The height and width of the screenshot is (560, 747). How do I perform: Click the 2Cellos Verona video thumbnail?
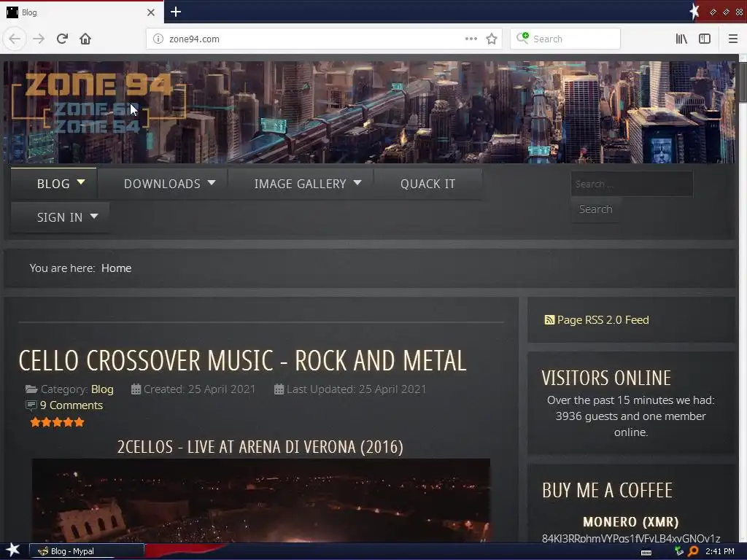click(260, 500)
